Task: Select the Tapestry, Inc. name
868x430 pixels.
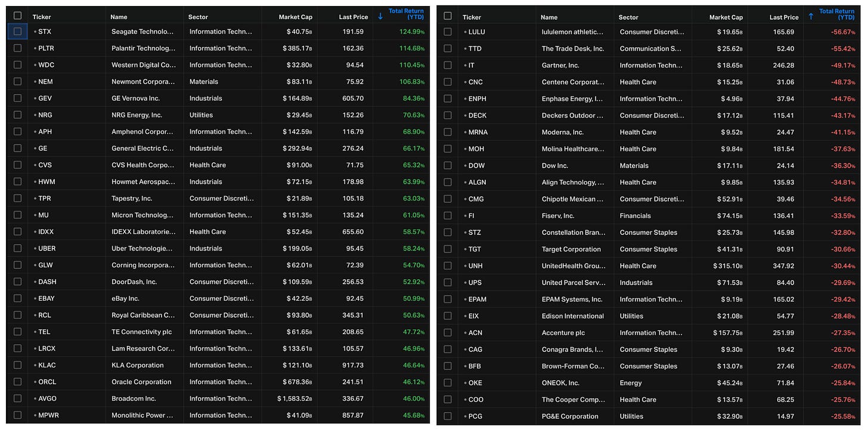Action: [132, 198]
